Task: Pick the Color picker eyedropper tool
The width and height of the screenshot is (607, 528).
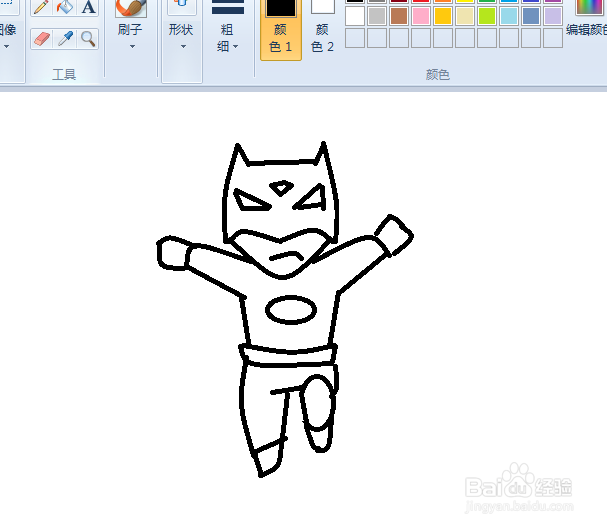Action: pyautogui.click(x=65, y=39)
